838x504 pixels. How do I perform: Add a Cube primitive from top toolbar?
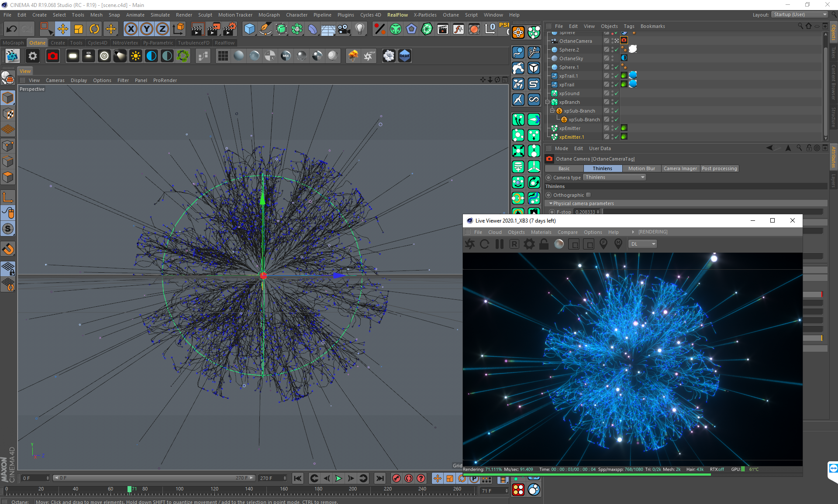coord(249,29)
